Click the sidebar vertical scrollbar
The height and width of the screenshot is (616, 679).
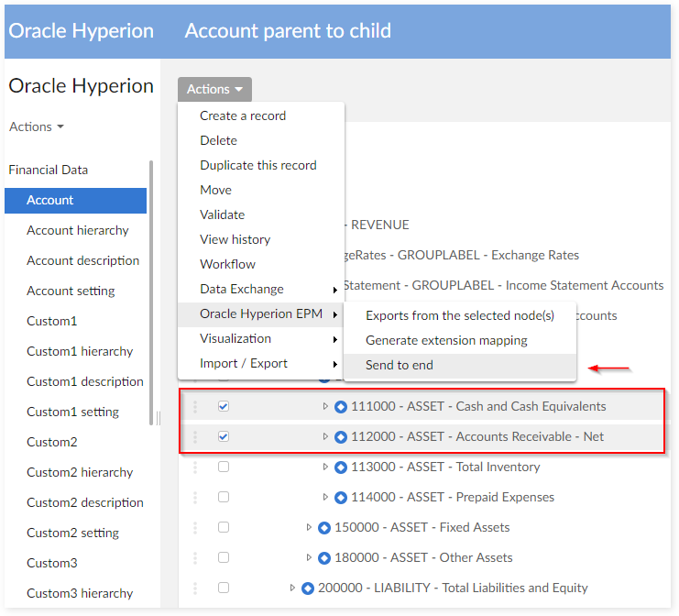[151, 293]
